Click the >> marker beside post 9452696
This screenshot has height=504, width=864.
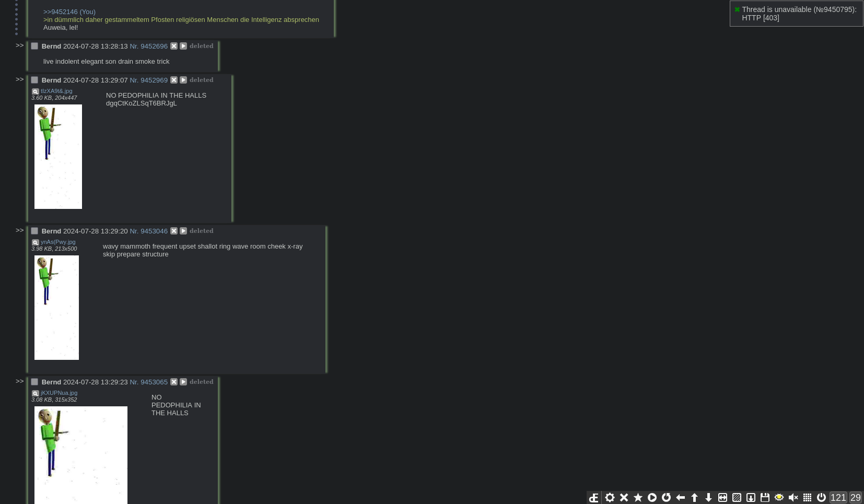coord(20,45)
